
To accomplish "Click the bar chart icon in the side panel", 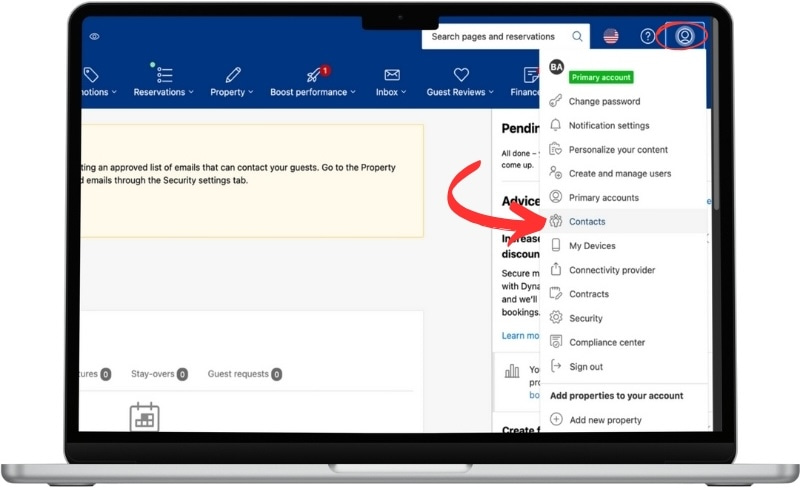I will click(x=512, y=371).
